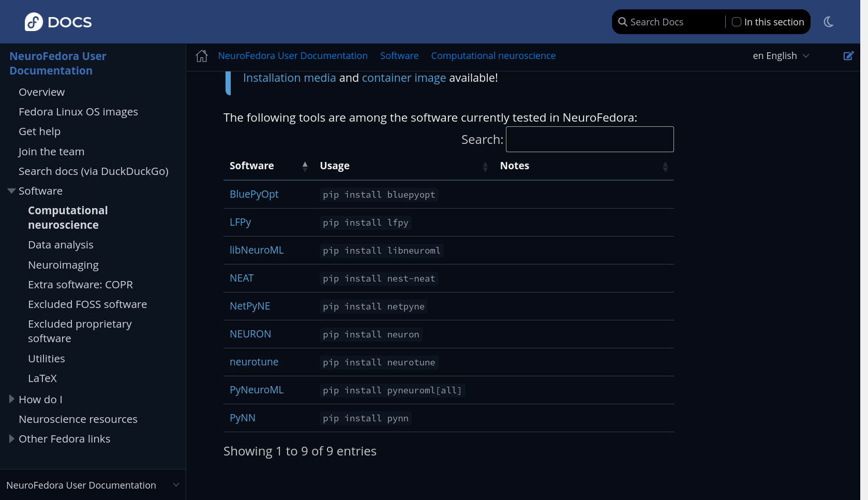Viewport: 868px width, 500px height.
Task: Open the NEURON link
Action: tap(250, 334)
